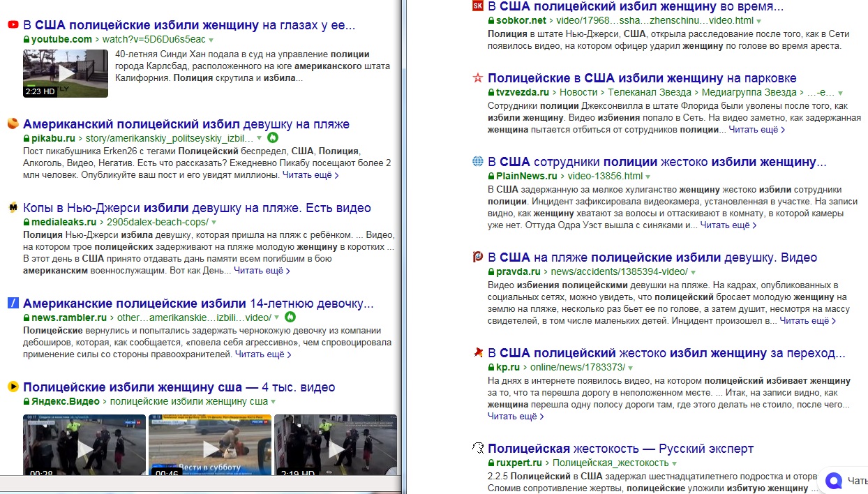The height and width of the screenshot is (494, 868).
Task: Click 'Читать ещё' under kp.ru snippet
Action: tap(515, 416)
